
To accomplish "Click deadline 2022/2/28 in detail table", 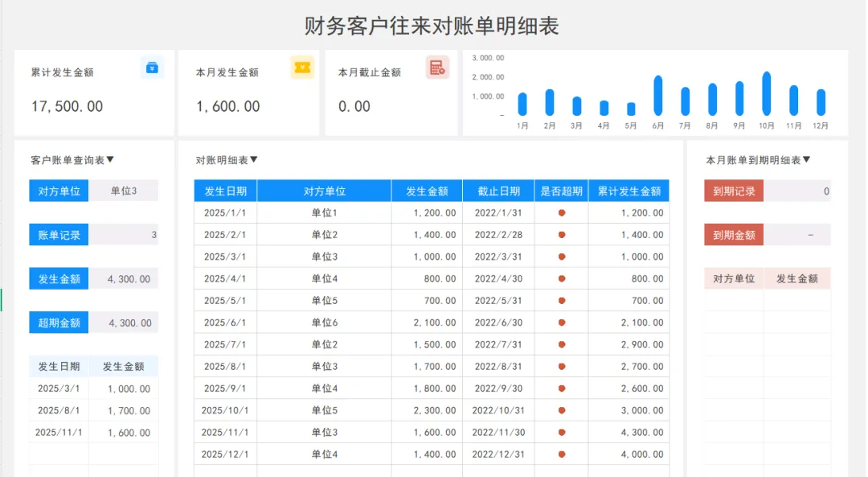I will pyautogui.click(x=499, y=235).
